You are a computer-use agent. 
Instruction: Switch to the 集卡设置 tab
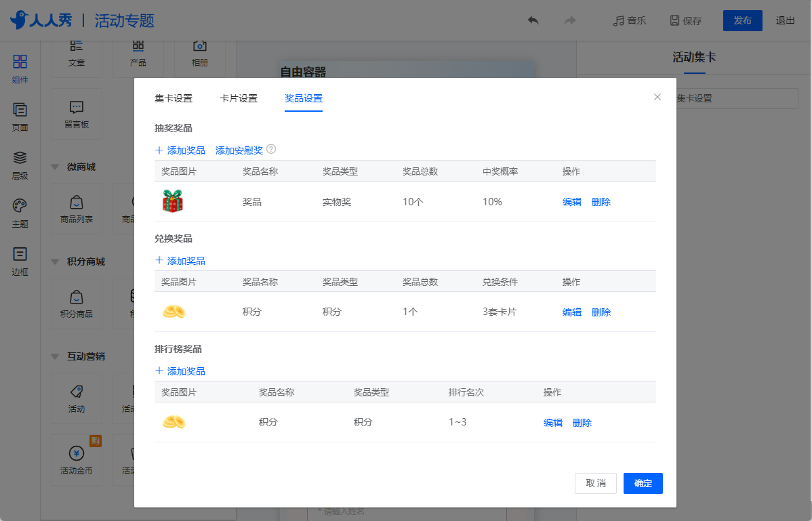[174, 98]
